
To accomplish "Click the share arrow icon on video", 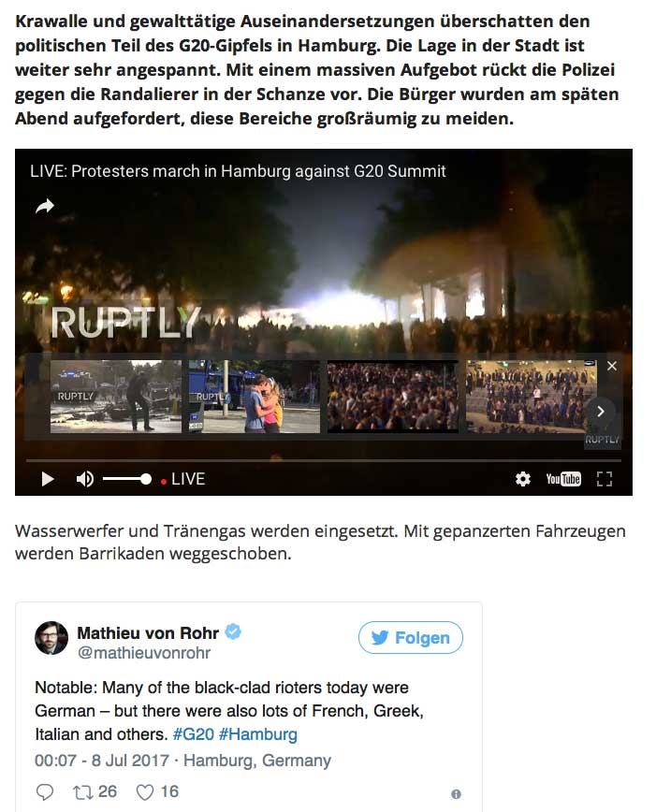I will point(45,207).
